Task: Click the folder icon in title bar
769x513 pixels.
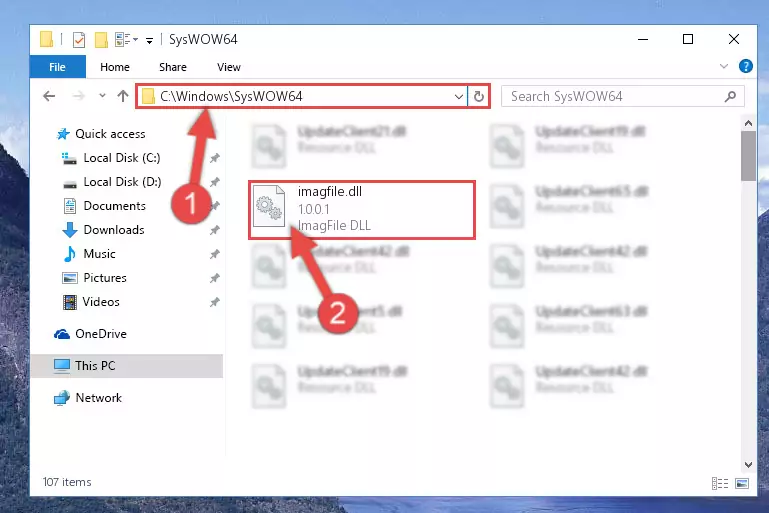Action: coord(47,39)
